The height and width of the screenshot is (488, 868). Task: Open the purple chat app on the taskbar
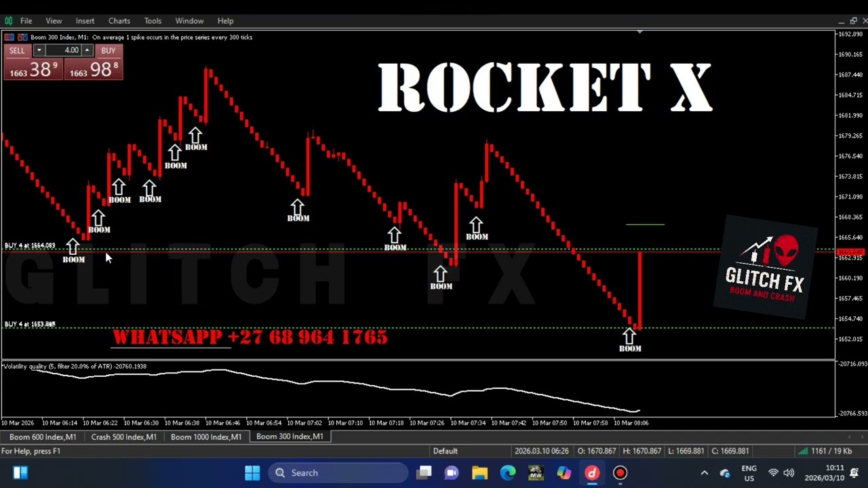click(x=452, y=473)
